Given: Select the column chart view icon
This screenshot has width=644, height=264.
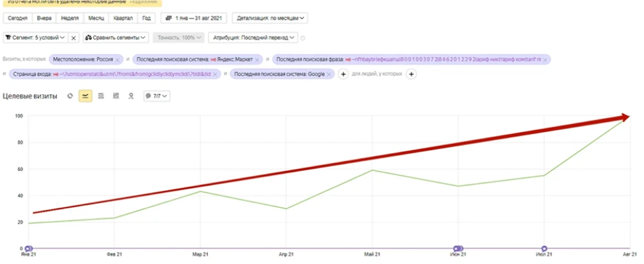Looking at the screenshot, I should (116, 96).
